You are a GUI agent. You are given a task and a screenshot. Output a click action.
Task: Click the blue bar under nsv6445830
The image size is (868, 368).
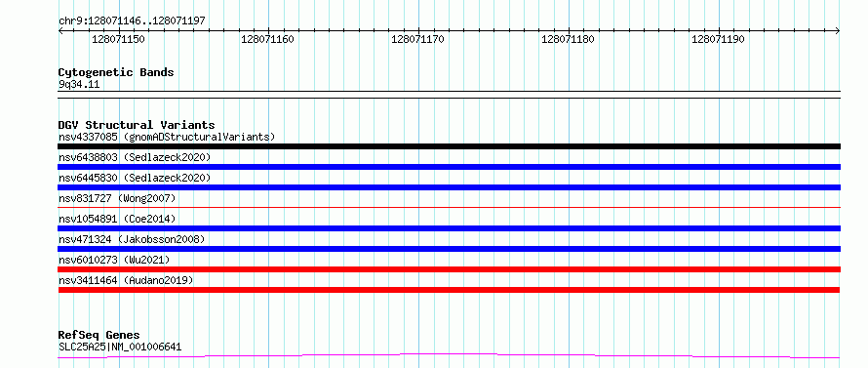449,187
